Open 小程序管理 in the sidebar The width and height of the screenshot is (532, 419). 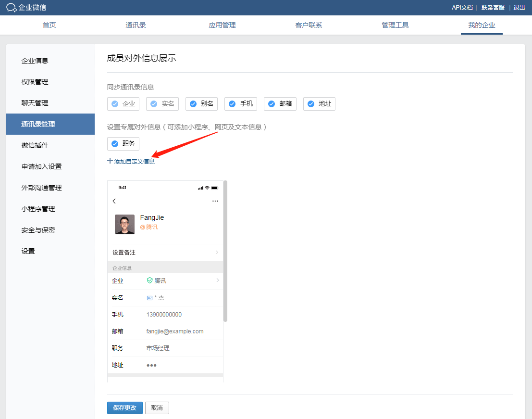pyautogui.click(x=50, y=209)
